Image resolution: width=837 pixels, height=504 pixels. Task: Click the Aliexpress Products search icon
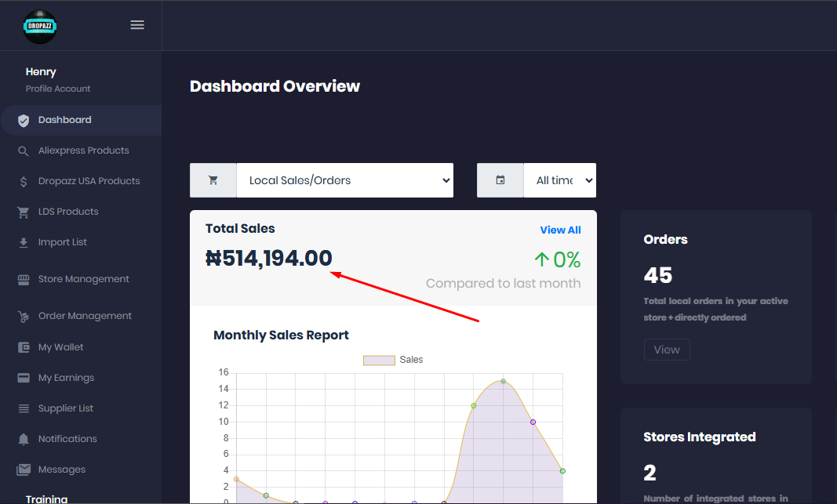tap(24, 151)
